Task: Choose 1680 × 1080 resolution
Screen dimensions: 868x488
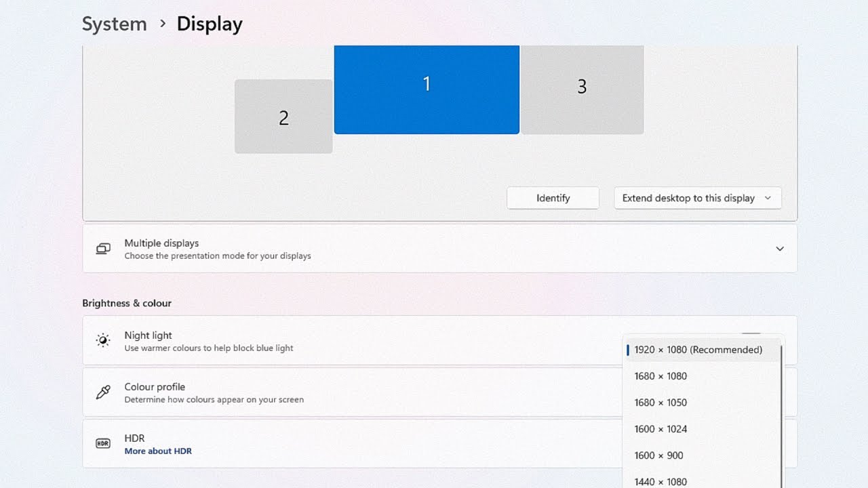Action: (702, 376)
